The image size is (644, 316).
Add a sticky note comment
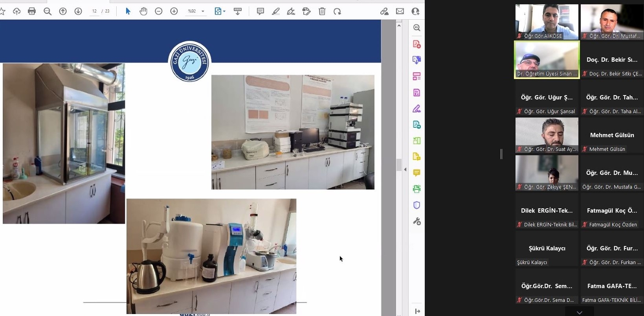click(260, 11)
